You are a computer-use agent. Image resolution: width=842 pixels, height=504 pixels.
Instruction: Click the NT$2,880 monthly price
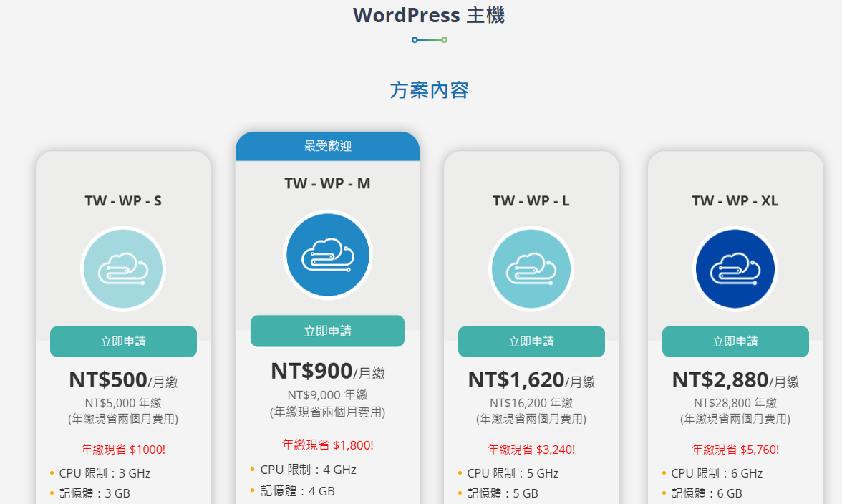[735, 380]
